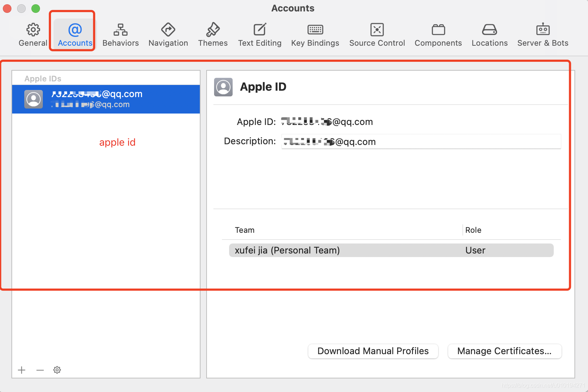Click the account avatar in the sidebar list
The height and width of the screenshot is (392, 588).
pyautogui.click(x=34, y=99)
